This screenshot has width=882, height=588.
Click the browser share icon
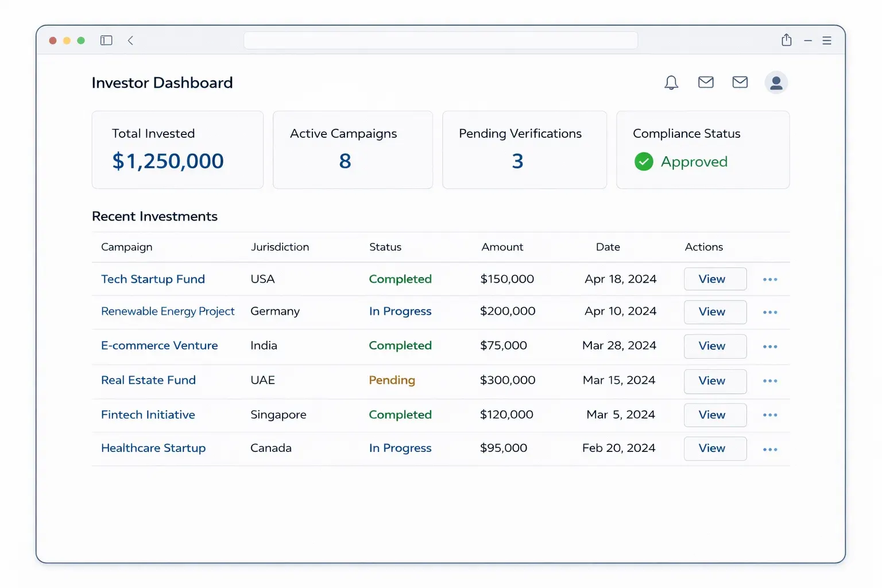point(786,40)
